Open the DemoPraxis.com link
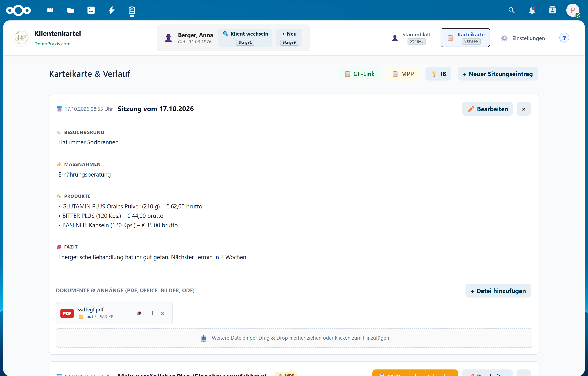588x376 pixels. click(52, 44)
